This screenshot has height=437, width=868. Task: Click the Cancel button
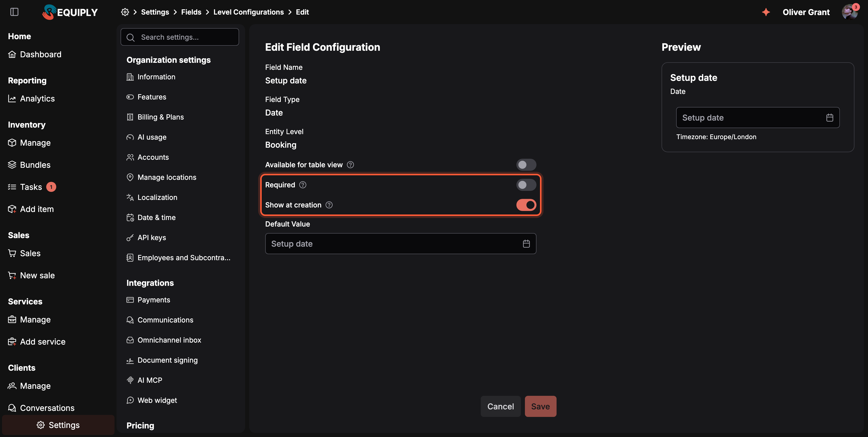click(500, 406)
